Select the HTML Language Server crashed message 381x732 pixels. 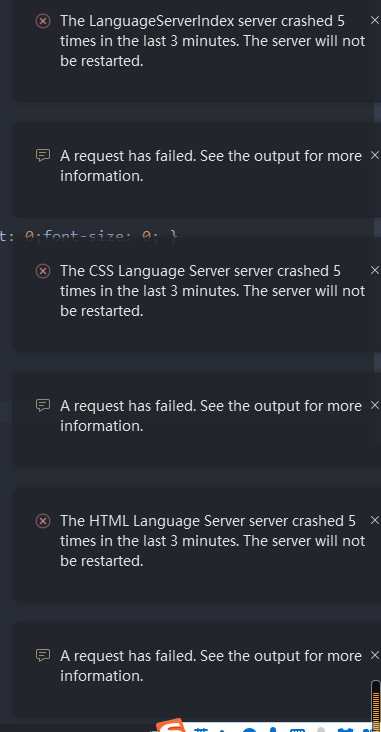coord(212,541)
